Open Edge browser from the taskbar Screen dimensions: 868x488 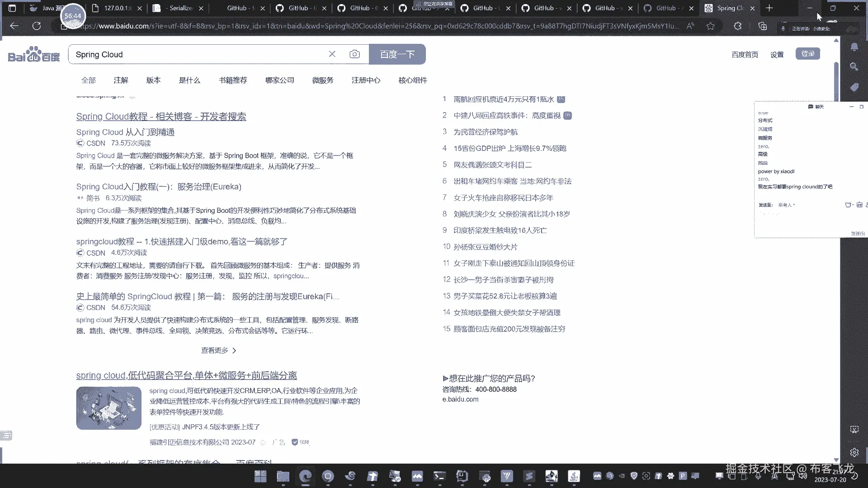pos(306,476)
